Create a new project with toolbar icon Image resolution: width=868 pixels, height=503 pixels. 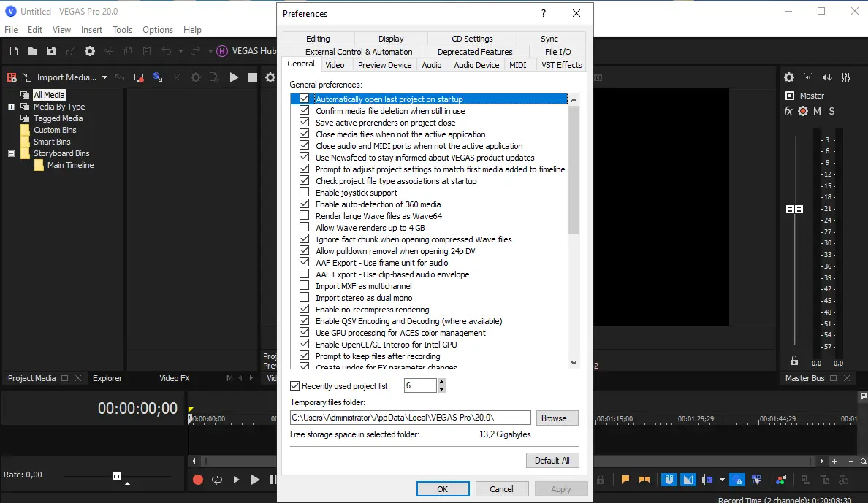(x=14, y=51)
